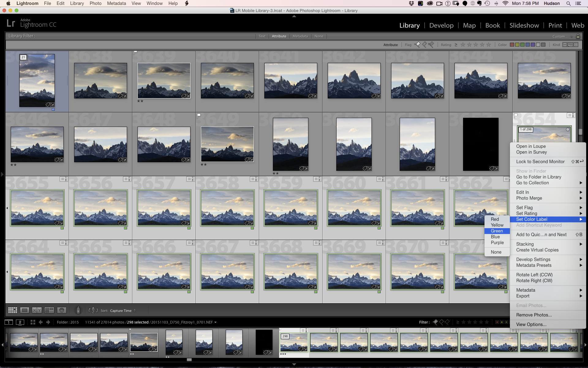Click the black photo thumbnail in grid
This screenshot has width=588, height=368.
[x=481, y=144]
